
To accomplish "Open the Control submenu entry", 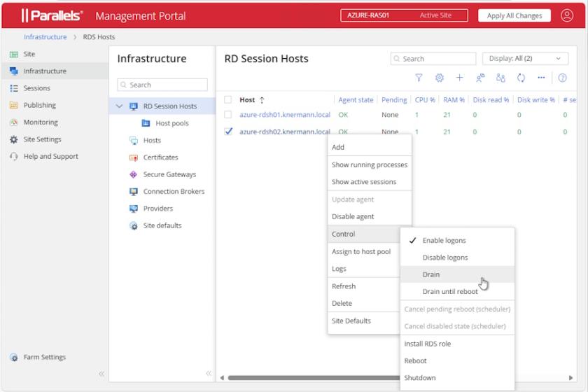I will pyautogui.click(x=364, y=234).
